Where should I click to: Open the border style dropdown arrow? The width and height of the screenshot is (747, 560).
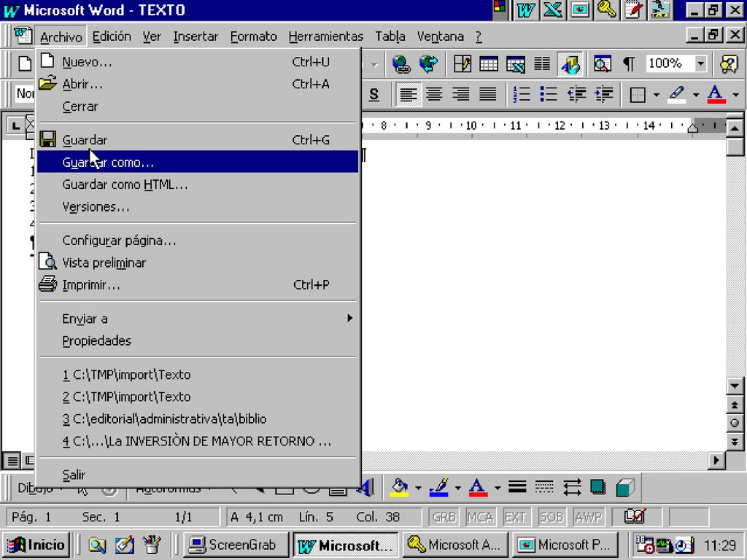click(x=656, y=95)
